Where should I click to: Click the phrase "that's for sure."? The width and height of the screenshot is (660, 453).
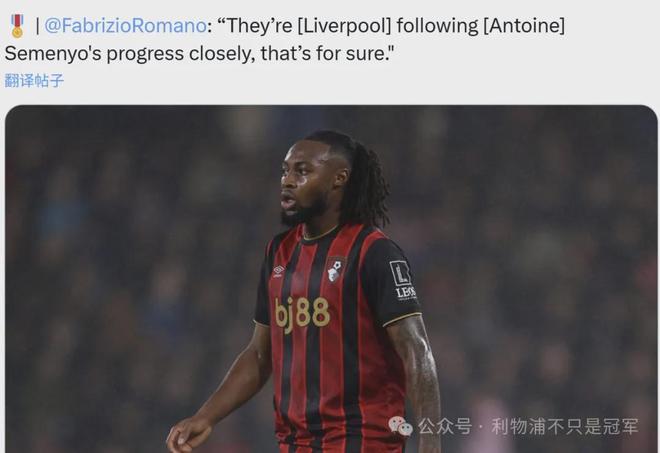point(327,54)
